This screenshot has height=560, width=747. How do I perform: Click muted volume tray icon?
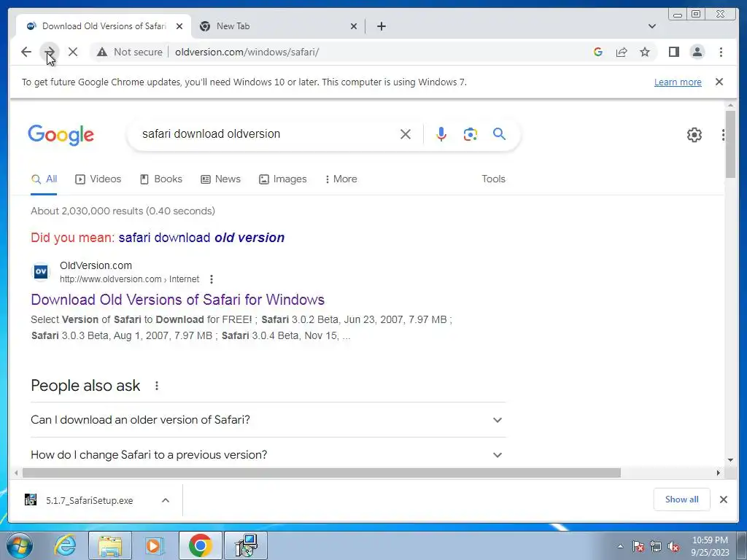pyautogui.click(x=673, y=546)
